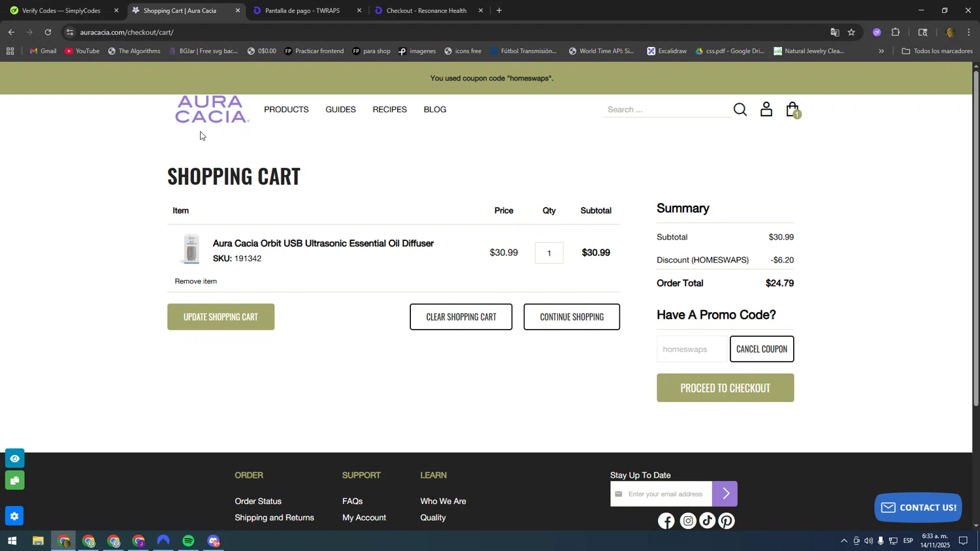Open Spotify from taskbar
The width and height of the screenshot is (980, 551).
tap(189, 541)
